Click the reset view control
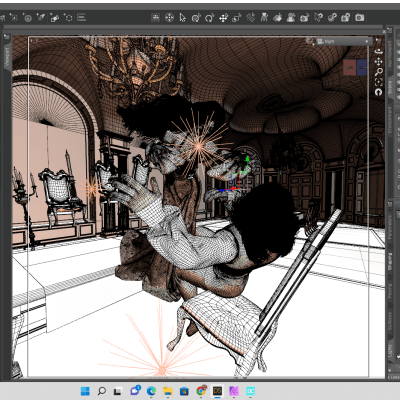 coord(378,92)
